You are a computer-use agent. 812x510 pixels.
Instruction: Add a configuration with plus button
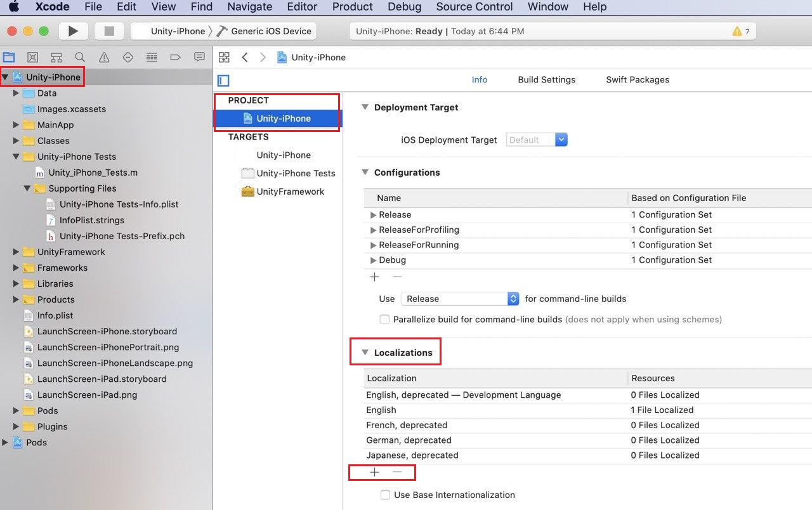(x=375, y=277)
